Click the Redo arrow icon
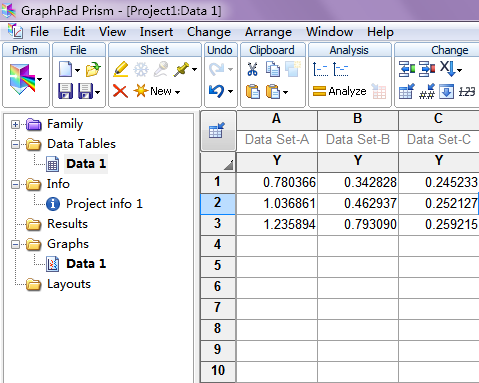Image resolution: width=479 pixels, height=383 pixels. coord(217,69)
